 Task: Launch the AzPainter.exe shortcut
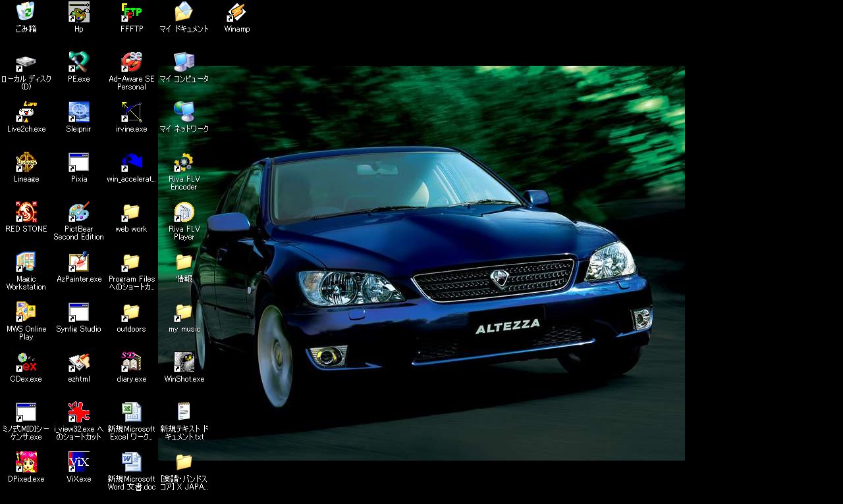79,262
